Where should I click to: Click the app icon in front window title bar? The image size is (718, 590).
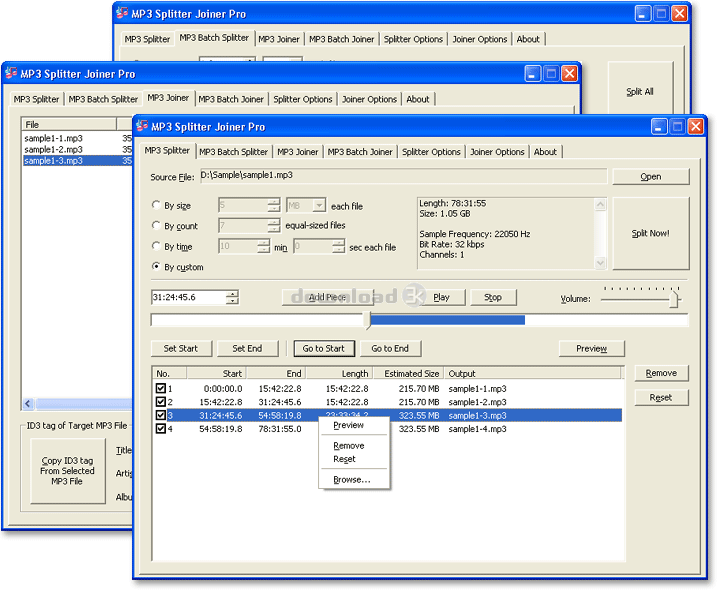tap(142, 125)
